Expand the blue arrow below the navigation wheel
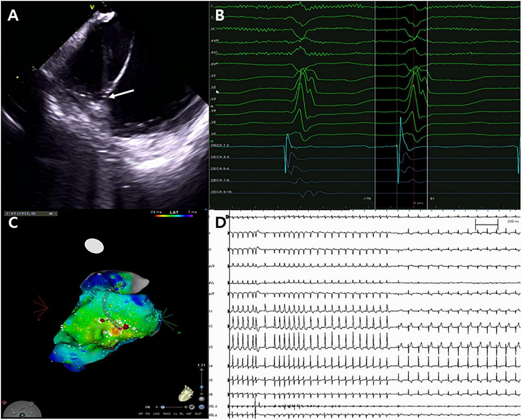The height and width of the screenshot is (420, 522). (x=22, y=415)
